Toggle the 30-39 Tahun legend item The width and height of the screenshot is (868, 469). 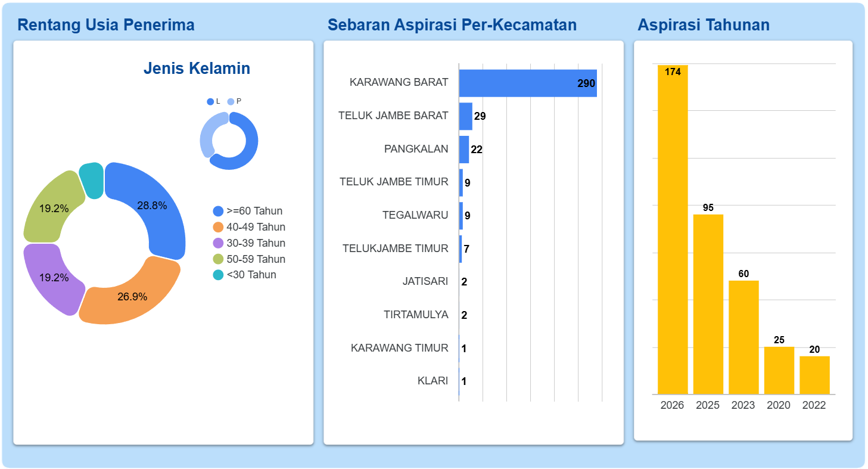[249, 243]
